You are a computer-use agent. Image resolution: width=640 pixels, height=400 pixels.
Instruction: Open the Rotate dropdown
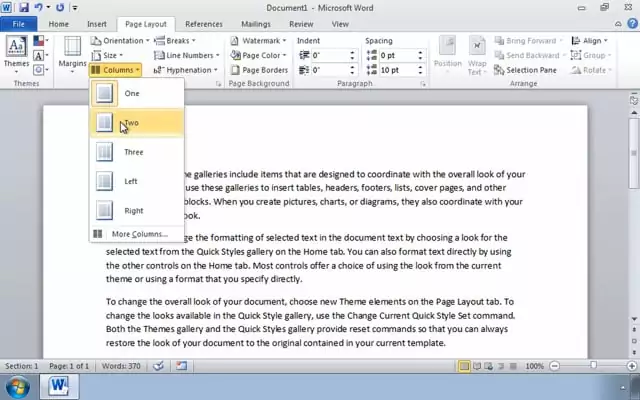[591, 70]
